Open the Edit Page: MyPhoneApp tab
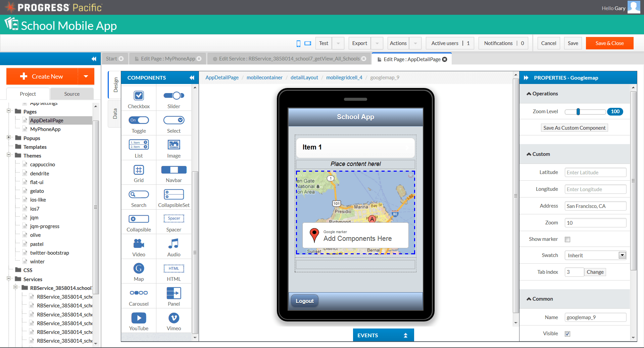 167,59
